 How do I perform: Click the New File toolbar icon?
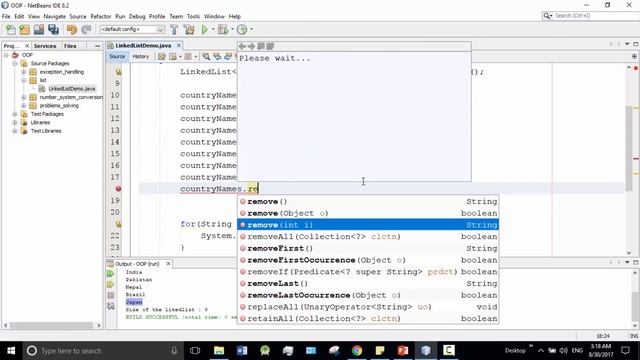[x=11, y=29]
